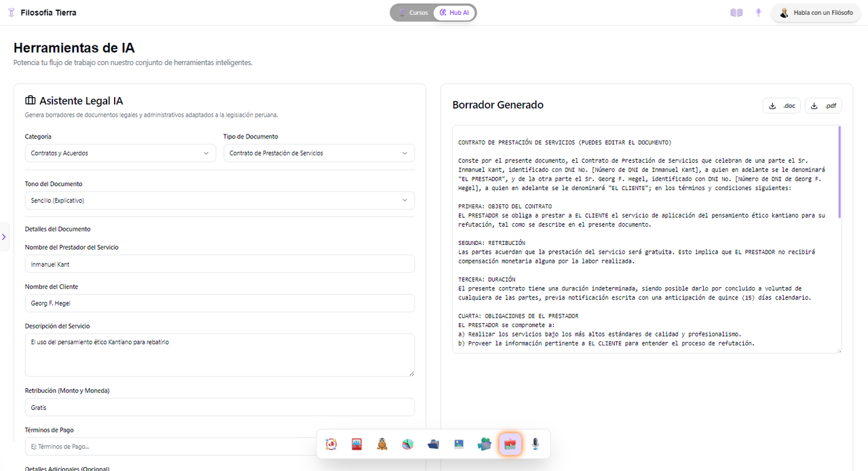Viewport: 868px width, 471px height.
Task: Open the image picture tool in the dock
Action: click(459, 444)
